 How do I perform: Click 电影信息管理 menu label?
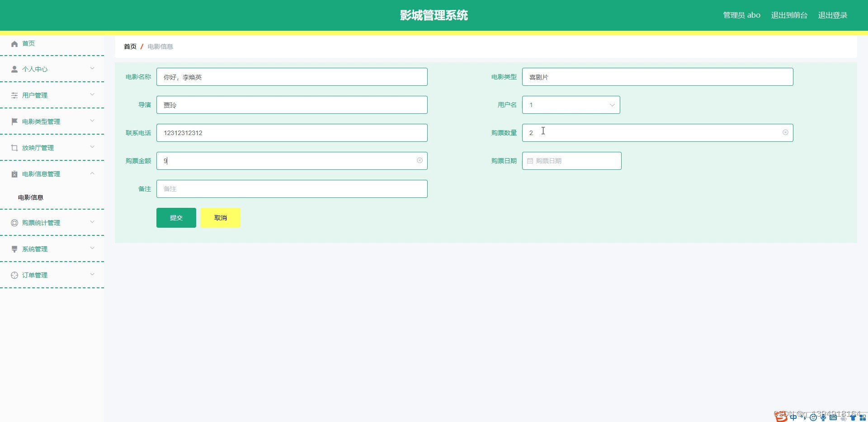point(41,174)
